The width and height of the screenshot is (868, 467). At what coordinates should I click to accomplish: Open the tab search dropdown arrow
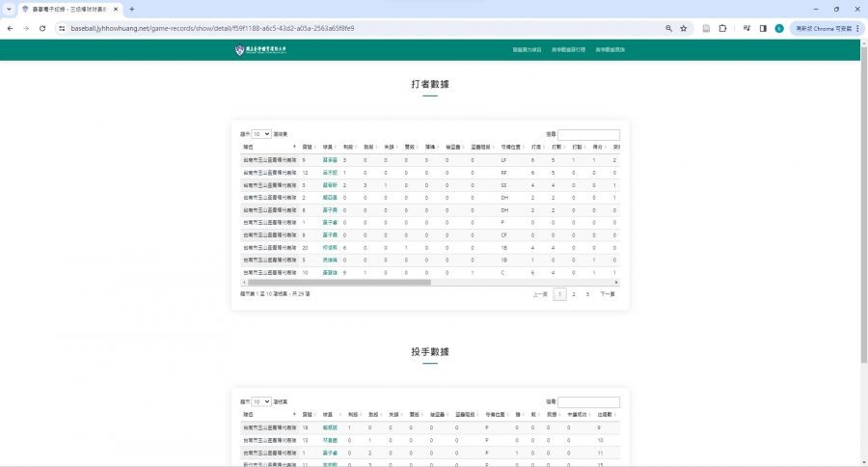(9, 9)
